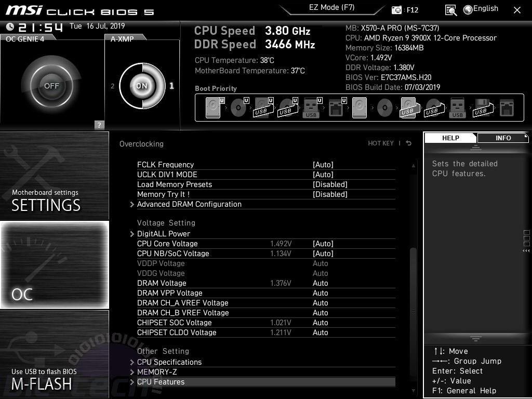Open the BIOS search icon
Image resolution: width=532 pixels, height=399 pixels.
coord(450,10)
